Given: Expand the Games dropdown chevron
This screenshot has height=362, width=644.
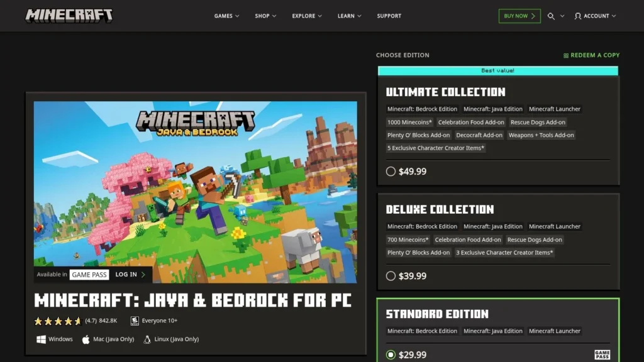Looking at the screenshot, I should (x=237, y=16).
